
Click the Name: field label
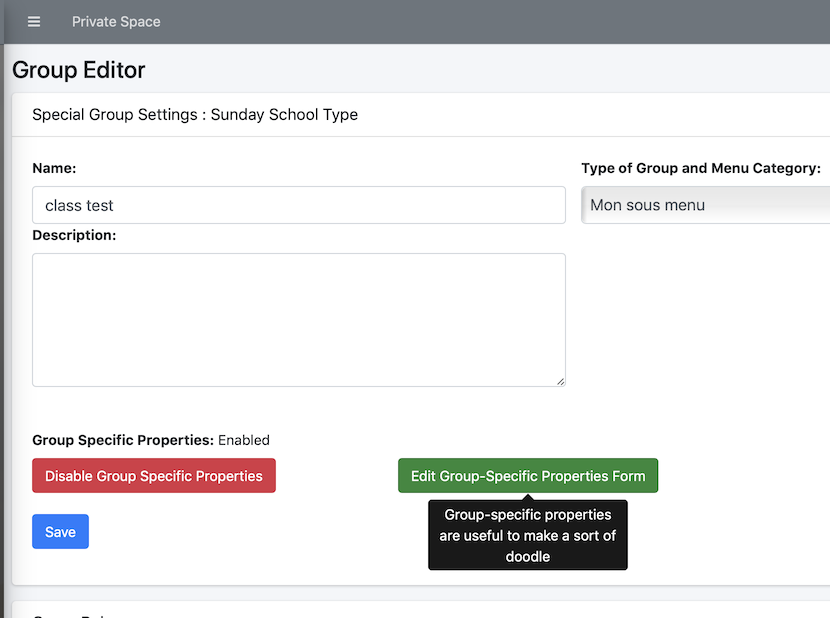tap(54, 168)
